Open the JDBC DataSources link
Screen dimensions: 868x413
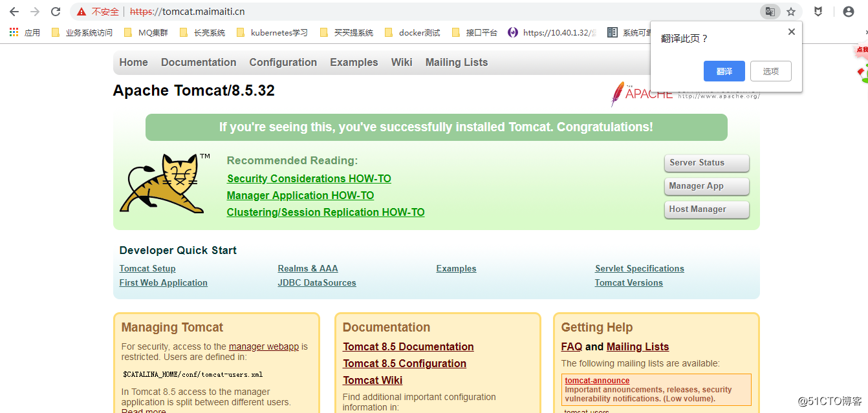pos(317,282)
